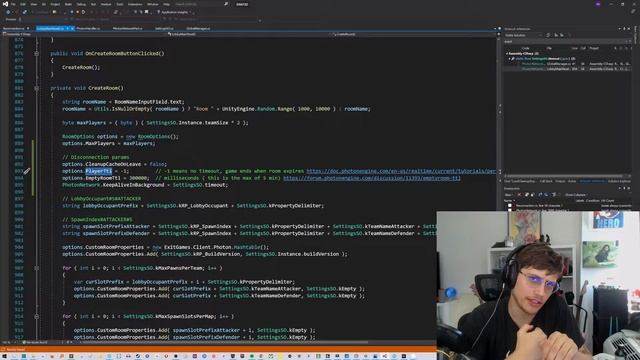Open the Extensions menu
This screenshot has height=360, width=640.
pos(135,4)
